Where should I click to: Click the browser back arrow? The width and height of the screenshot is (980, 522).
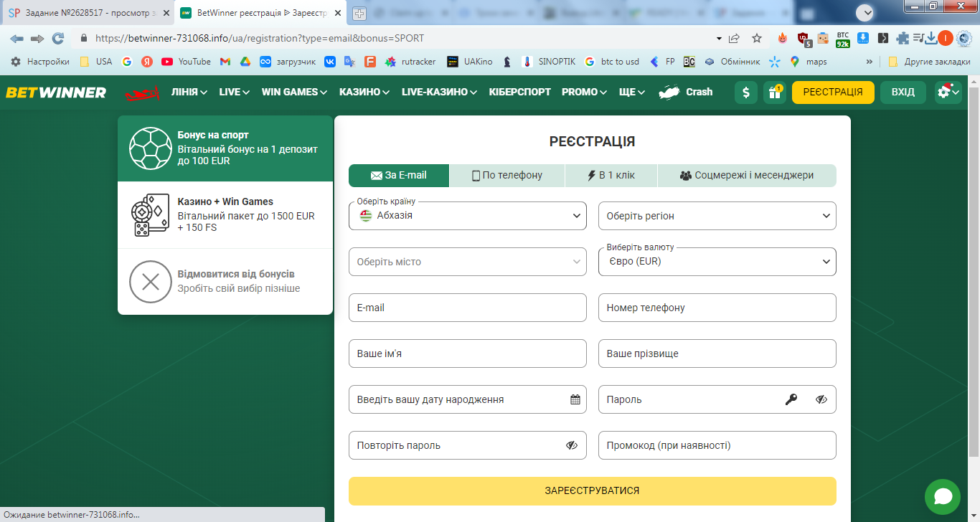pos(17,38)
